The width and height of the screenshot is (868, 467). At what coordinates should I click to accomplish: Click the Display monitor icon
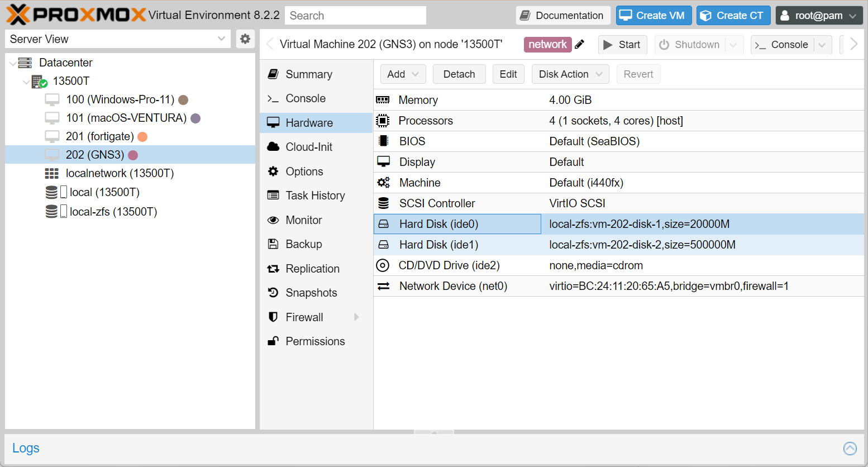click(383, 162)
